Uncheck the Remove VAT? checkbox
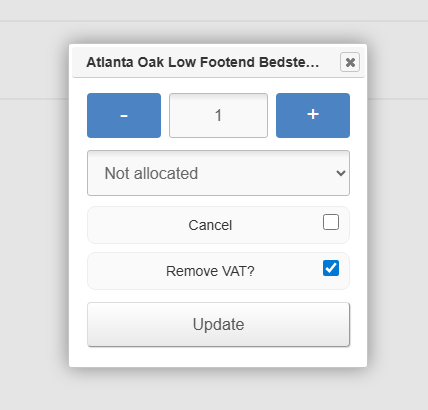This screenshot has width=428, height=410. pyautogui.click(x=331, y=268)
